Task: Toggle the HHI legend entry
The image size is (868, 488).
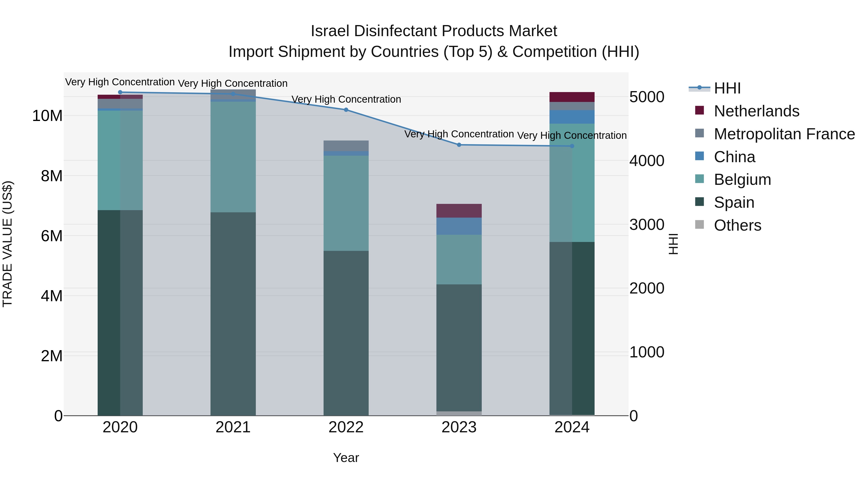Action: (714, 88)
